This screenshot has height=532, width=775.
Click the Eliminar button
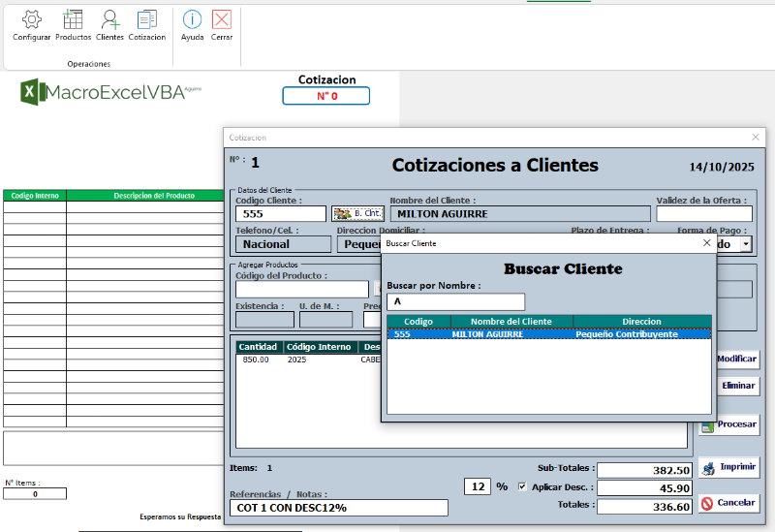click(737, 386)
